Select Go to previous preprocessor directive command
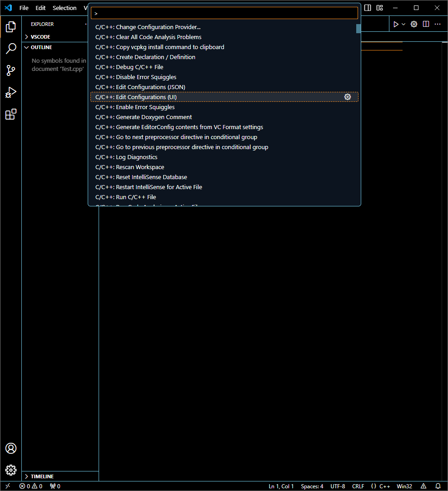Viewport: 448px width, 491px height. [224, 147]
